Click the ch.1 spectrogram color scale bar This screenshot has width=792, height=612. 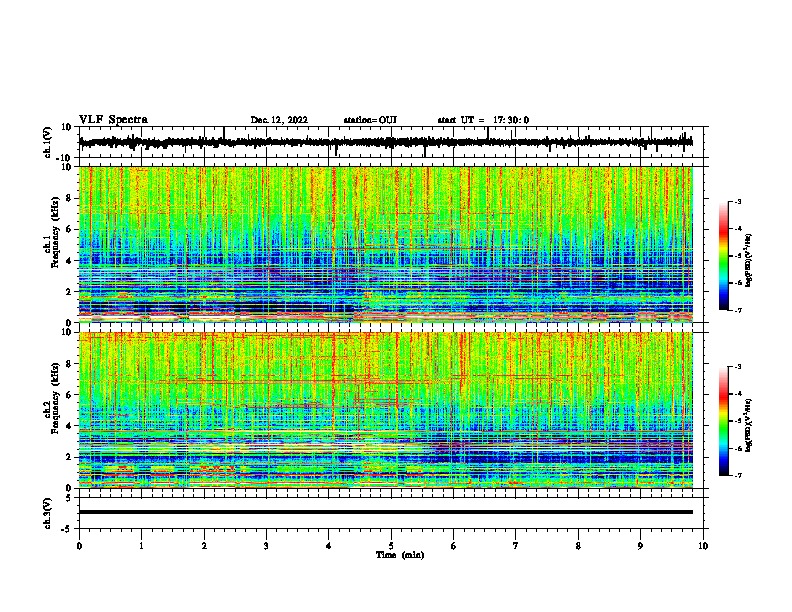(x=724, y=256)
